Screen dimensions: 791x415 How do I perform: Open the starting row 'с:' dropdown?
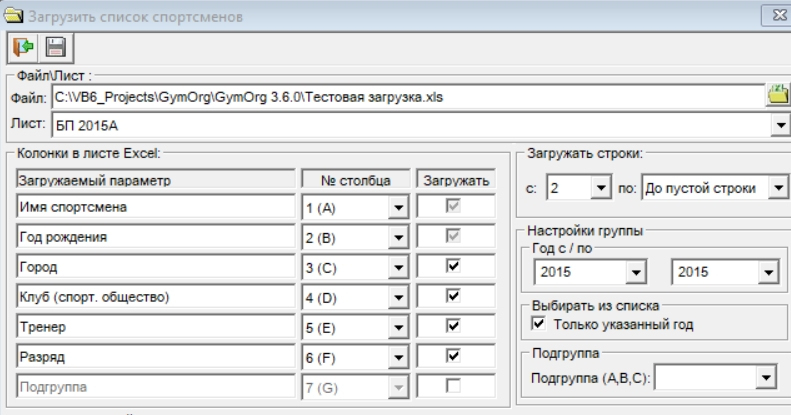point(600,187)
